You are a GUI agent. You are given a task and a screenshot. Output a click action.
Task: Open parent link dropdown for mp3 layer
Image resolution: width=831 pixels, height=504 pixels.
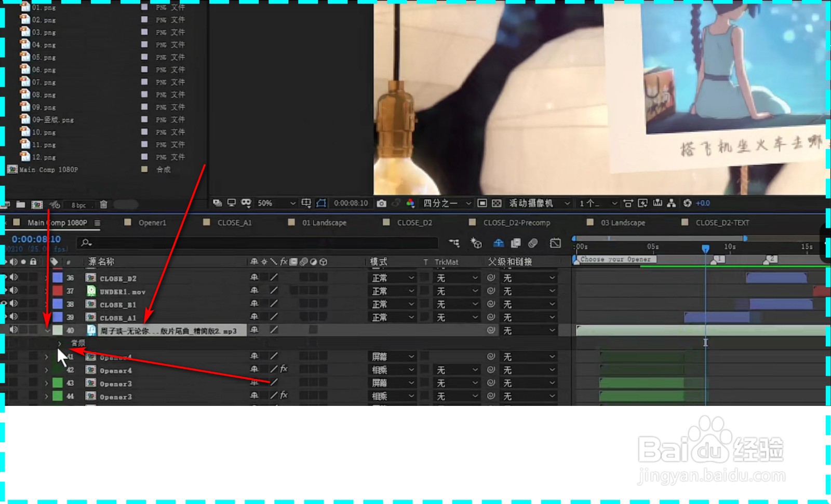point(529,330)
